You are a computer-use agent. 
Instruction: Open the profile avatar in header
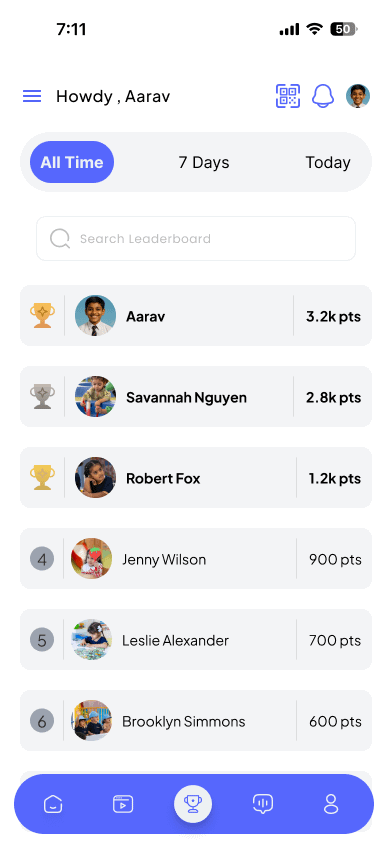pos(358,96)
